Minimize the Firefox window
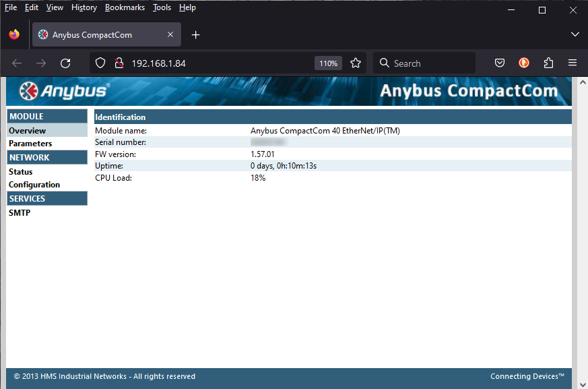This screenshot has width=588, height=389. click(x=511, y=10)
